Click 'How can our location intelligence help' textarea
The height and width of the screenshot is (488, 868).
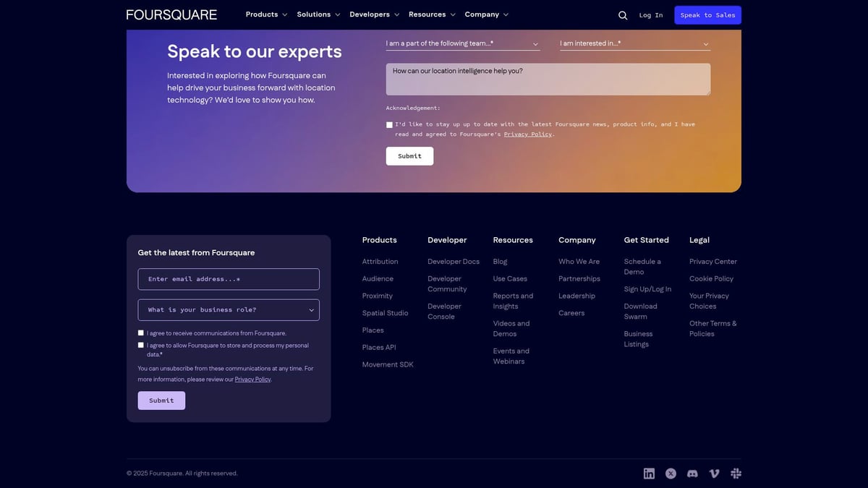tap(548, 80)
